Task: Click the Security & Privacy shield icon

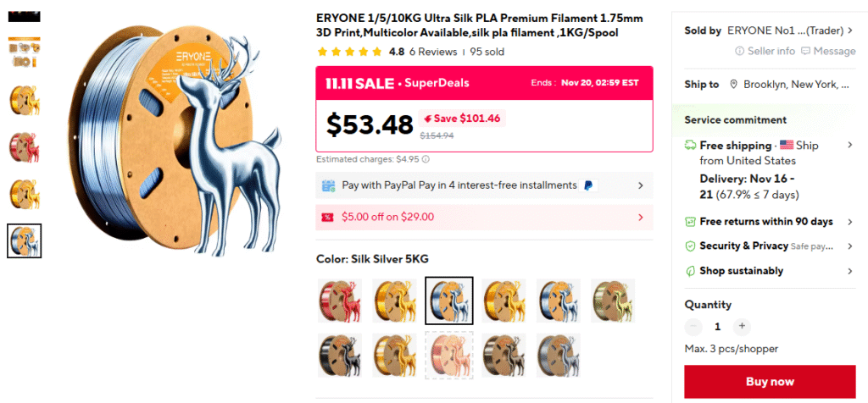Action: pyautogui.click(x=691, y=246)
